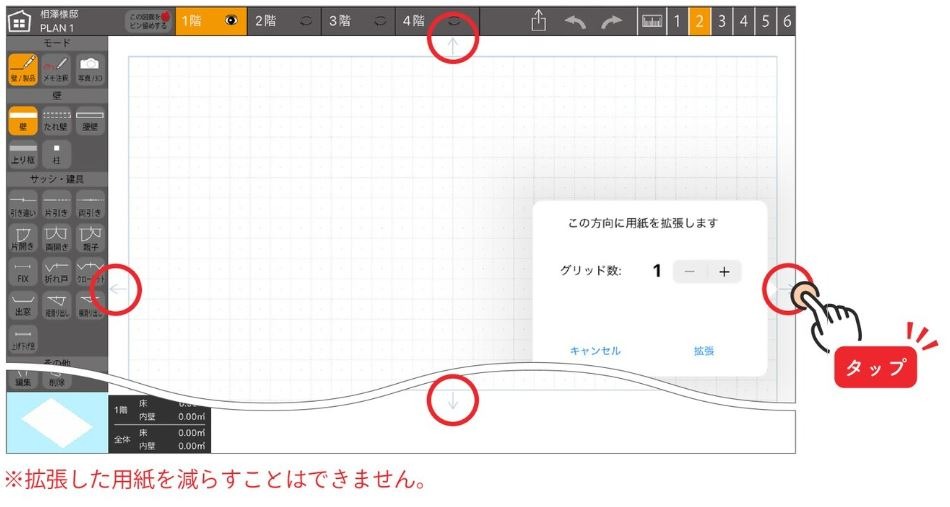
Task: Expand paper downward with bottom arrow
Action: click(453, 401)
